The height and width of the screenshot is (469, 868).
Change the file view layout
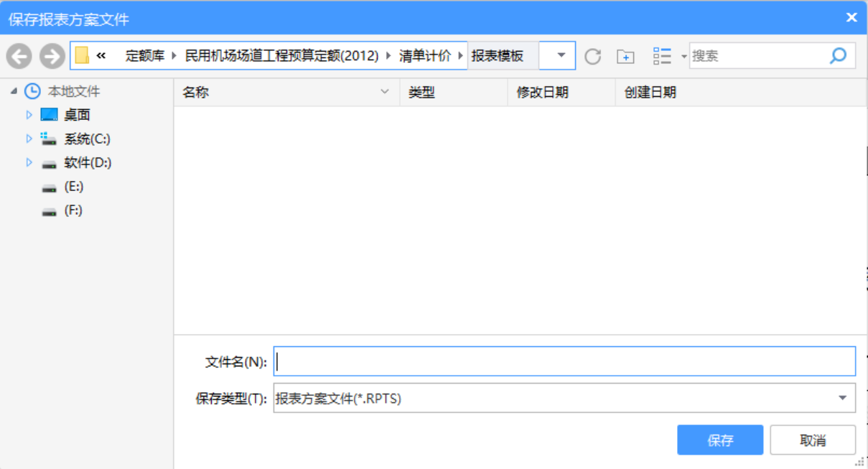662,56
